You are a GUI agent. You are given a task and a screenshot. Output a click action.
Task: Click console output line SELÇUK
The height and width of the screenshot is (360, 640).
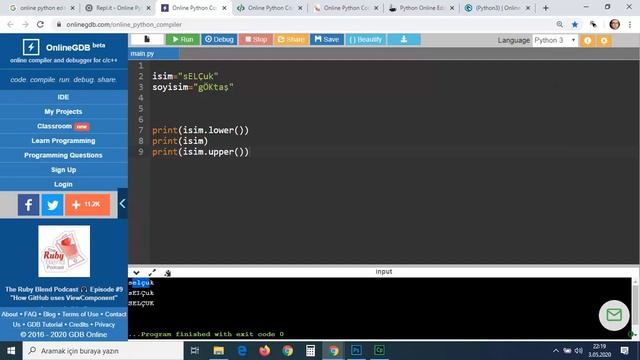pyautogui.click(x=141, y=303)
